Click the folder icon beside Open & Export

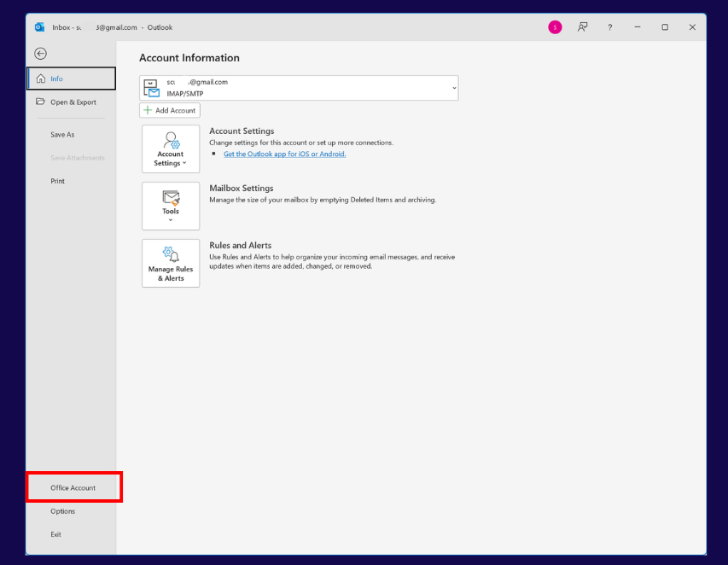pos(40,102)
